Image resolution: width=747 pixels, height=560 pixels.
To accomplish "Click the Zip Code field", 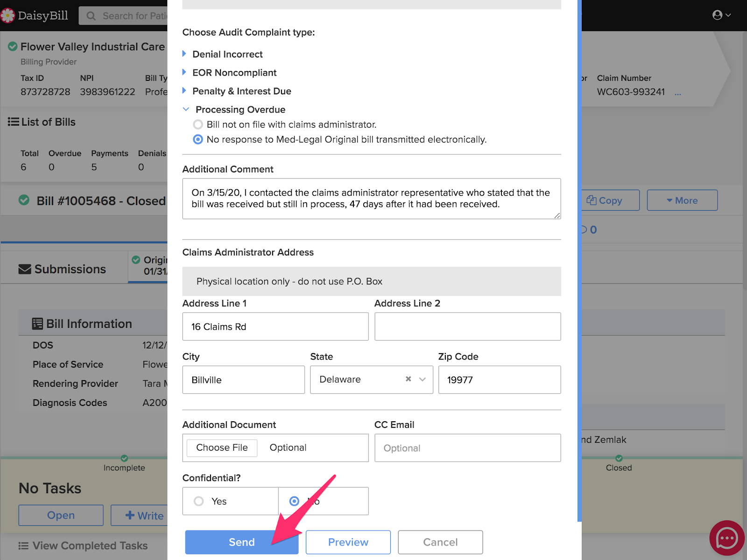I will coord(500,380).
